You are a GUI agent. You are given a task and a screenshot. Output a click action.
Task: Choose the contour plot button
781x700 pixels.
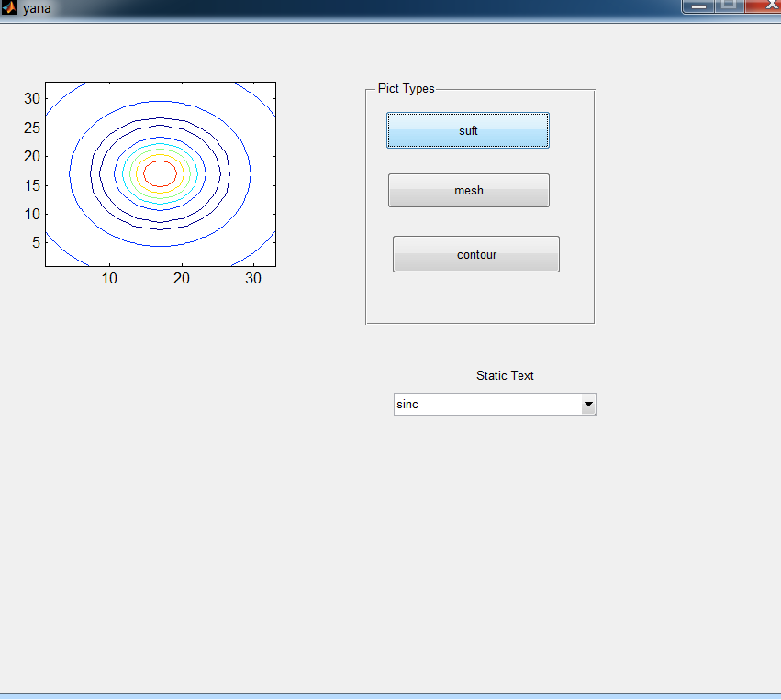[476, 254]
